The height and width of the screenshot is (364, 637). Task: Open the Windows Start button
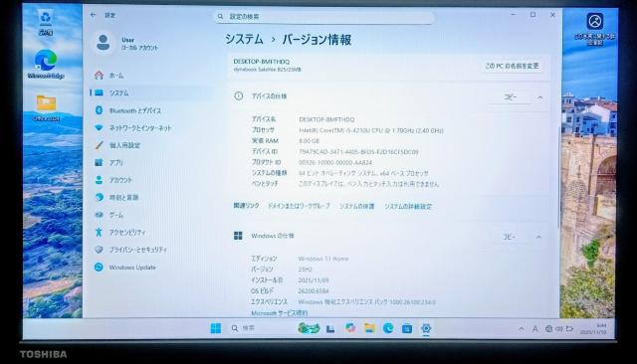click(x=216, y=328)
